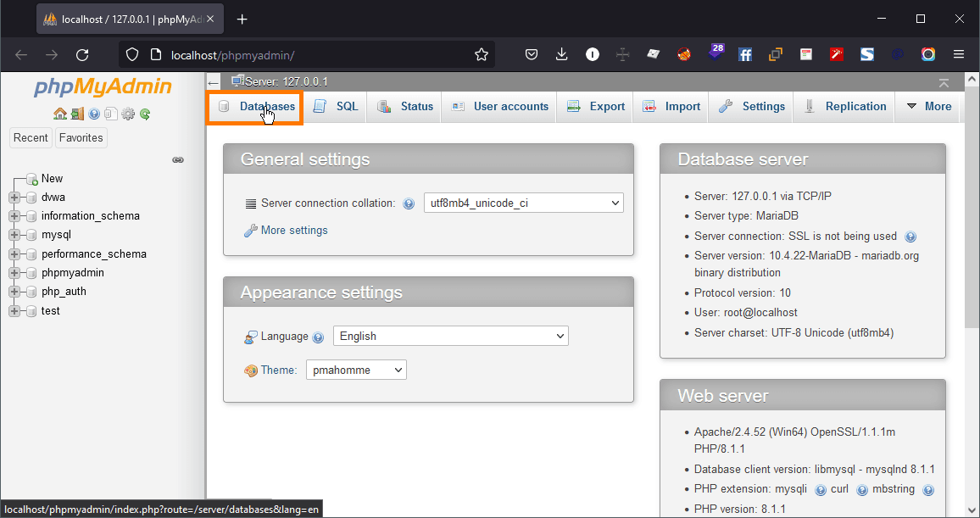Click the red magic wand extension icon

(837, 55)
